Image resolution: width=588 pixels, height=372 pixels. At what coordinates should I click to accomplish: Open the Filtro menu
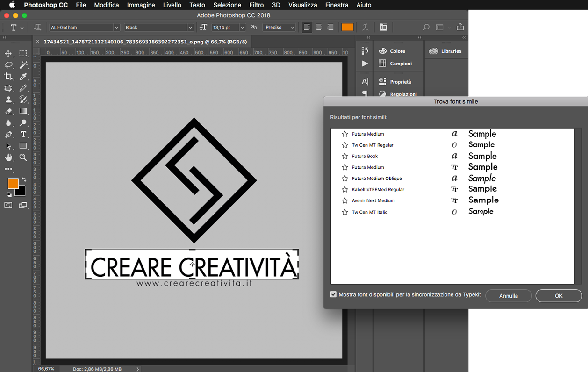pos(256,5)
